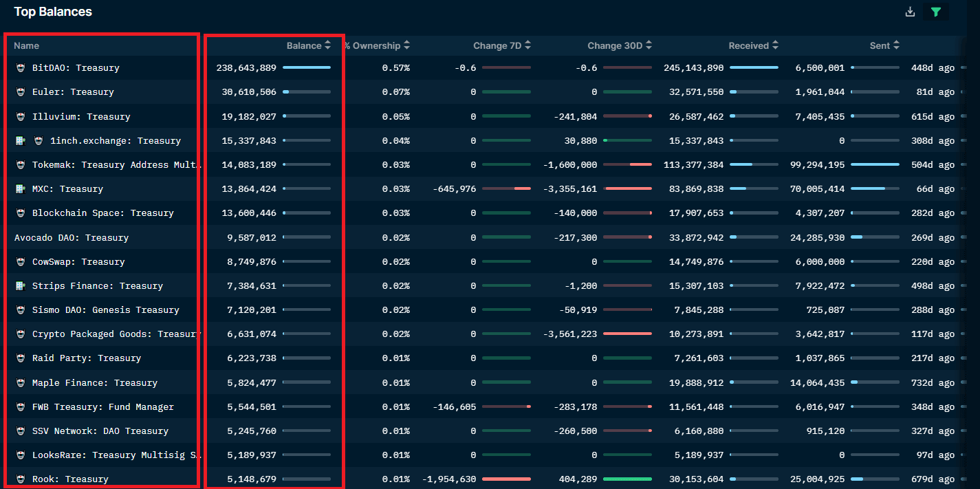The height and width of the screenshot is (489, 980).
Task: Click the green Change 30D bar in Rook row
Action: point(627,479)
